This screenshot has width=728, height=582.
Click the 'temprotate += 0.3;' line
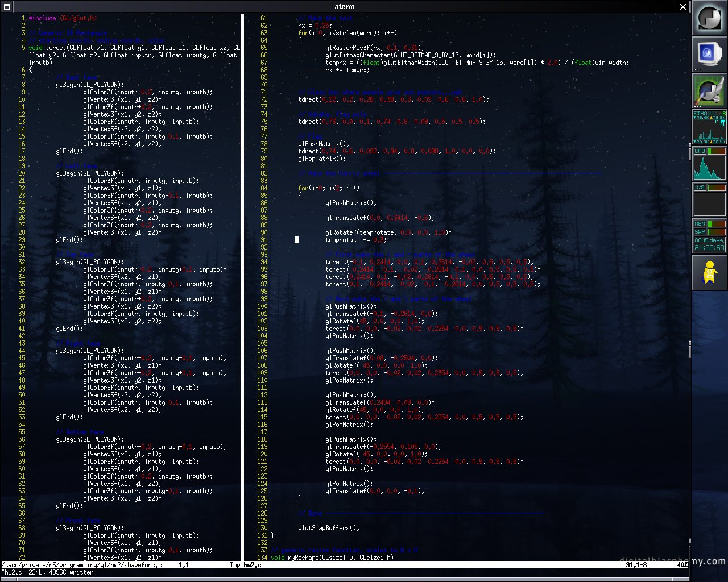[x=356, y=240]
